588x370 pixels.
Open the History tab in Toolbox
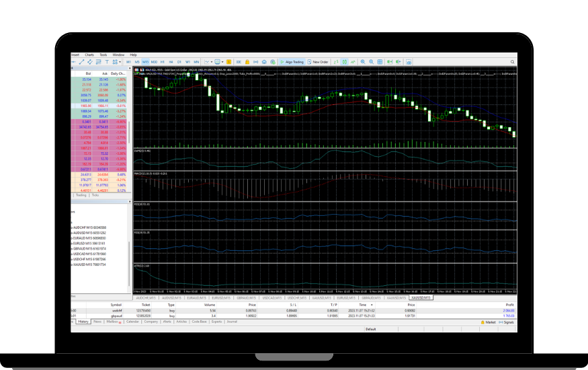[83, 322]
